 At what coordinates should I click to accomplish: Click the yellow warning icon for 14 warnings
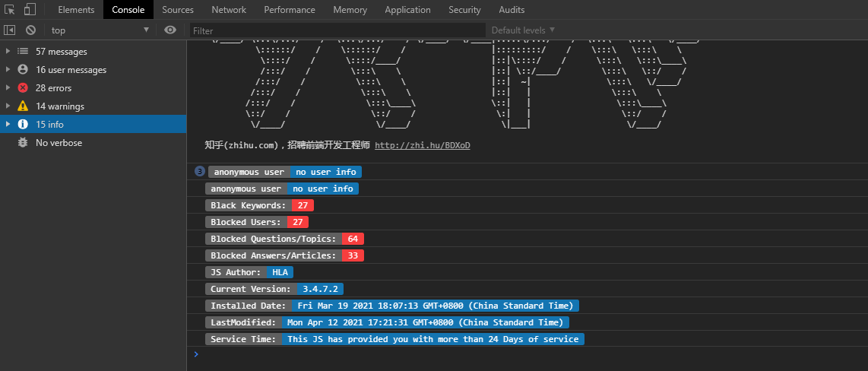click(x=23, y=106)
